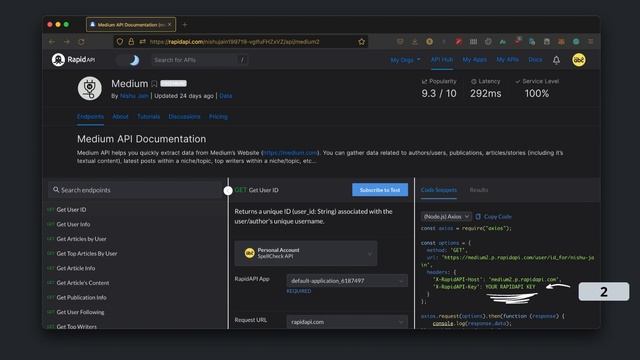Open the My Orgs dropdown
This screenshot has width=640, height=360.
click(405, 60)
